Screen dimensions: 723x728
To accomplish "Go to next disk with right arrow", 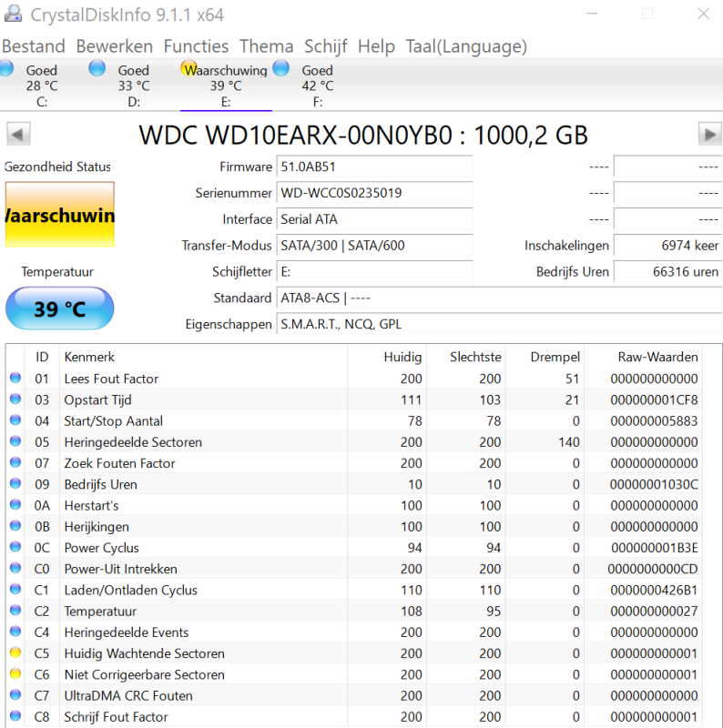I will click(709, 135).
